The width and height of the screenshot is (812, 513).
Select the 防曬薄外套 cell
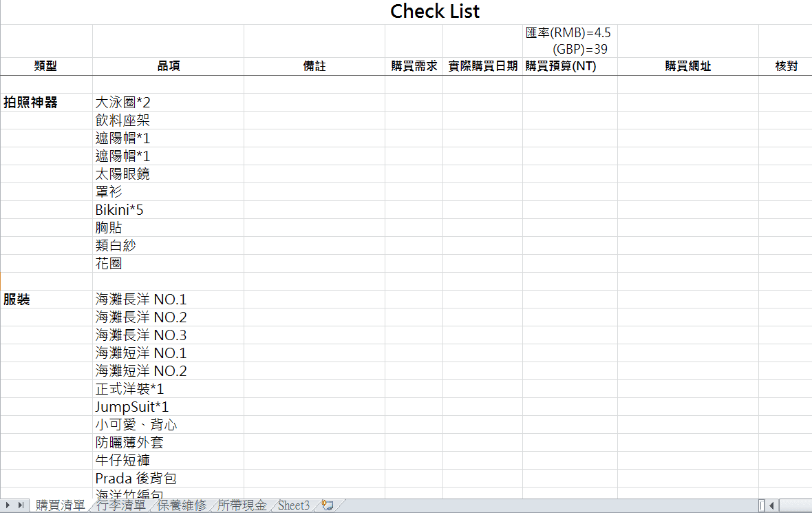169,443
